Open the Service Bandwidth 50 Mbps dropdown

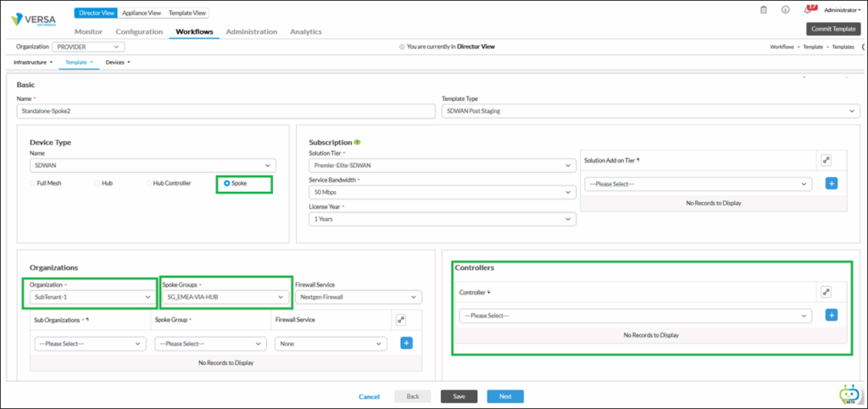click(x=442, y=193)
